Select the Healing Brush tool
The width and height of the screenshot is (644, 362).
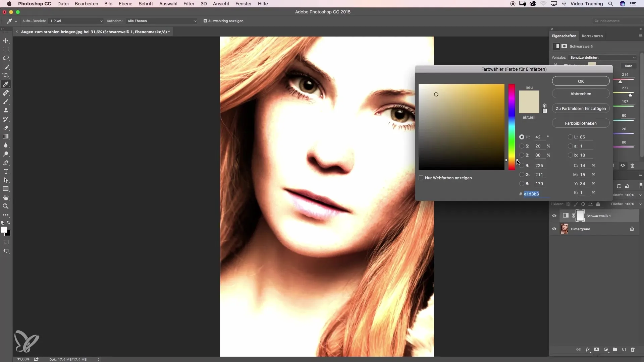coord(6,93)
